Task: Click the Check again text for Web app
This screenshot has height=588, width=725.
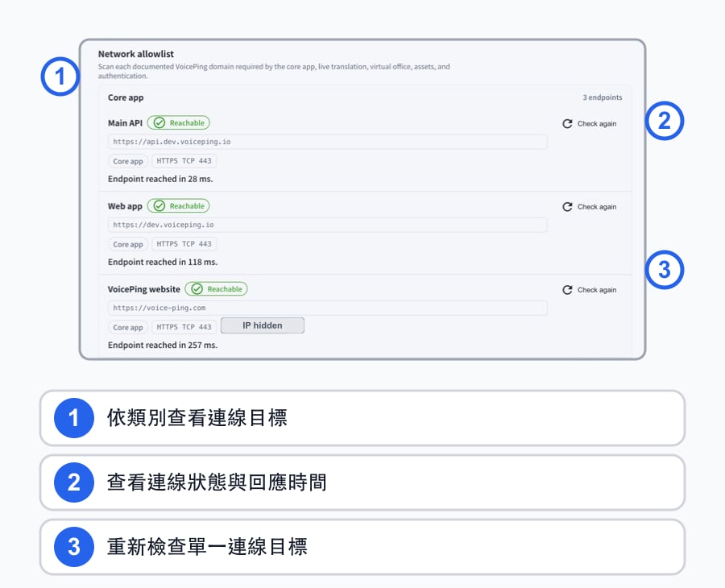Action: tap(597, 207)
